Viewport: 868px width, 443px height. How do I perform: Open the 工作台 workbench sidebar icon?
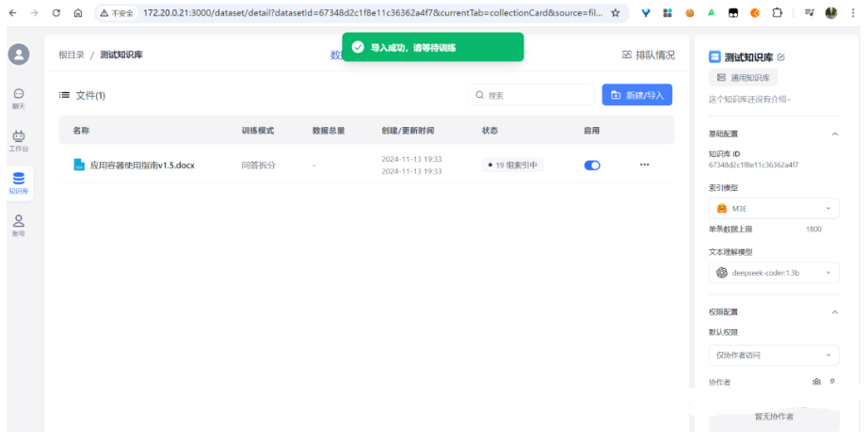click(x=19, y=141)
